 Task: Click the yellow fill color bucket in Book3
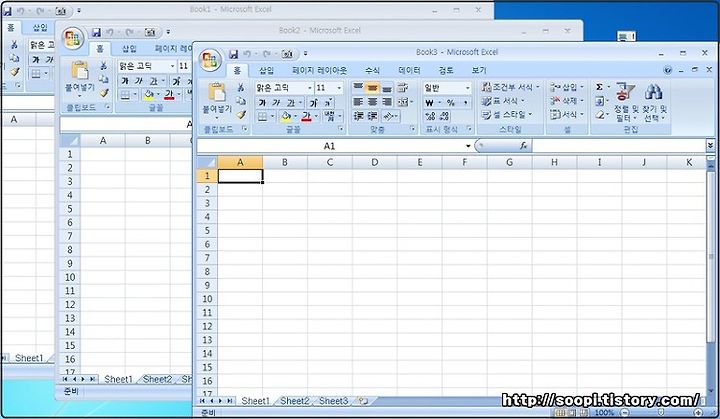286,117
